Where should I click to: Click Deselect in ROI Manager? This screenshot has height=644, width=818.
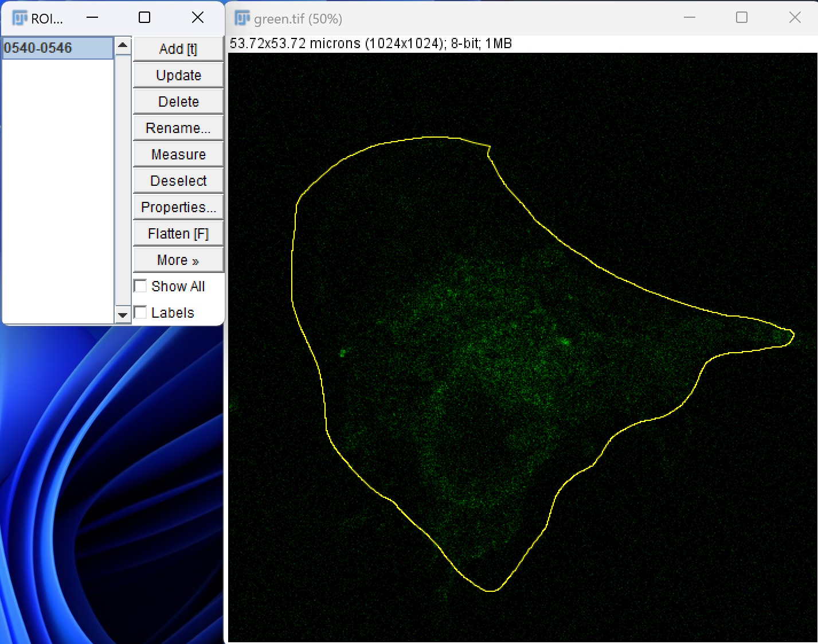pyautogui.click(x=178, y=181)
